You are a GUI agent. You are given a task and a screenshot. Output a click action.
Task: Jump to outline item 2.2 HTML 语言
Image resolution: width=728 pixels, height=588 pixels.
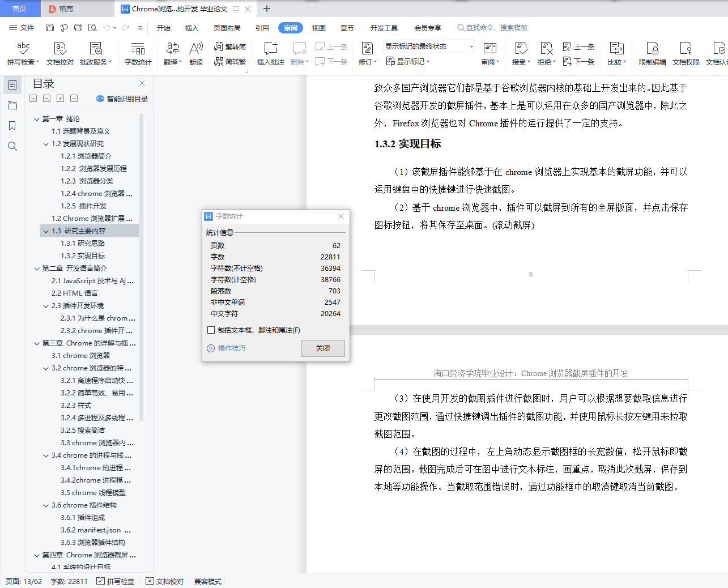coord(75,293)
